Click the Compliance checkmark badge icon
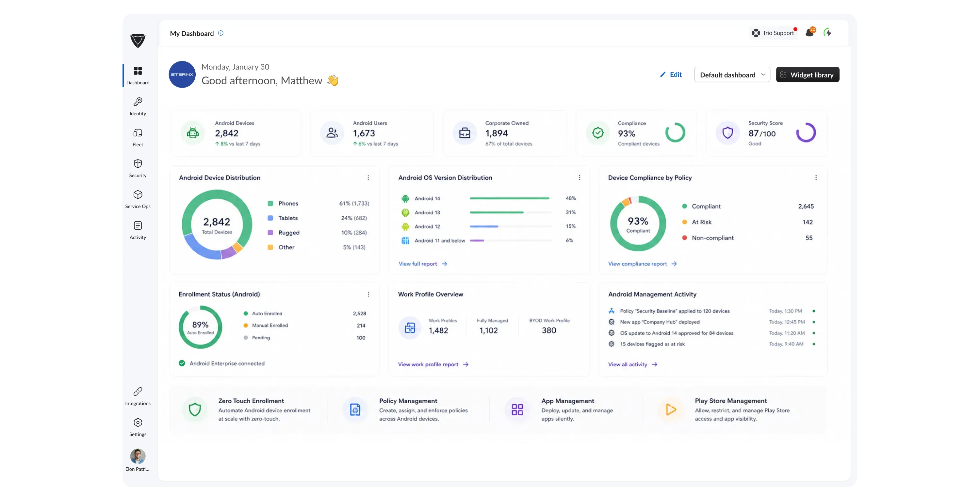This screenshot has width=980, height=502. (598, 133)
